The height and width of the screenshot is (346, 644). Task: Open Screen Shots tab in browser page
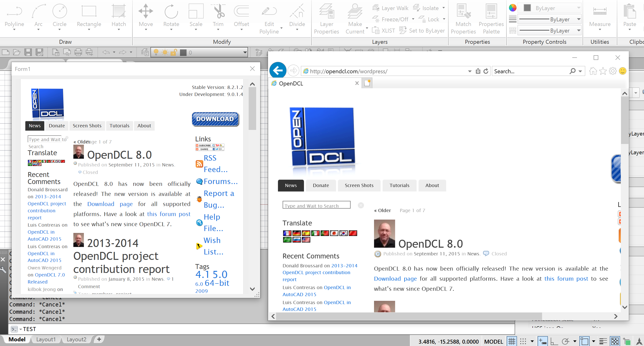(x=359, y=185)
